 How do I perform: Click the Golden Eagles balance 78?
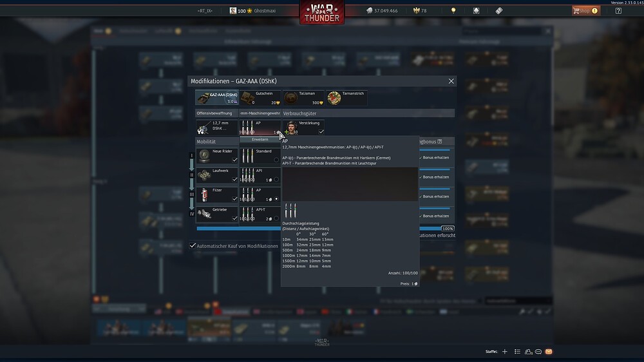pyautogui.click(x=420, y=11)
